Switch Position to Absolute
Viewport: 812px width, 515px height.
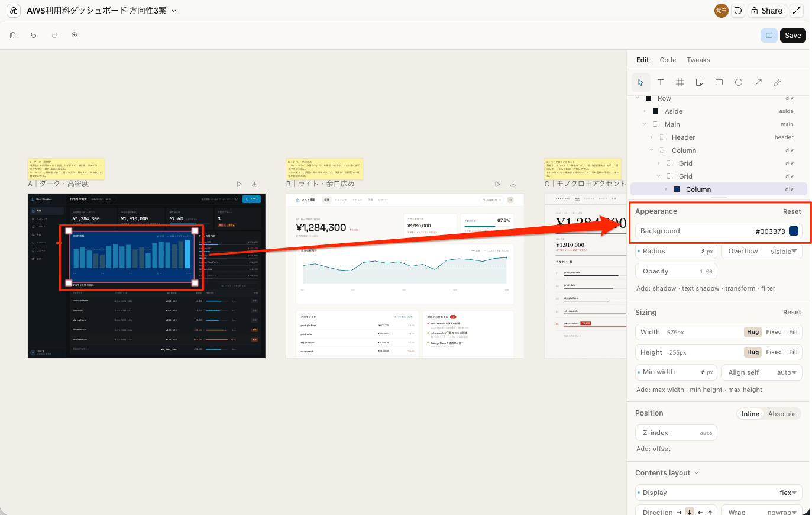(x=782, y=414)
